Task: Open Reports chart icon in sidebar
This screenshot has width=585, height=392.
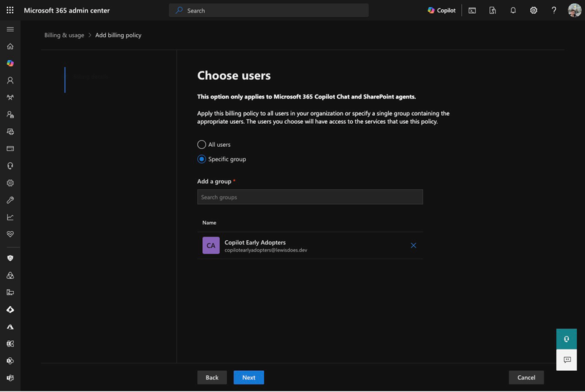Action: point(10,217)
